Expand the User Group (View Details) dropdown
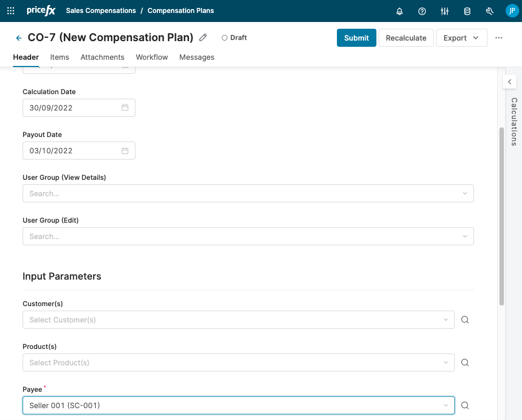The image size is (522, 420). 248,193
